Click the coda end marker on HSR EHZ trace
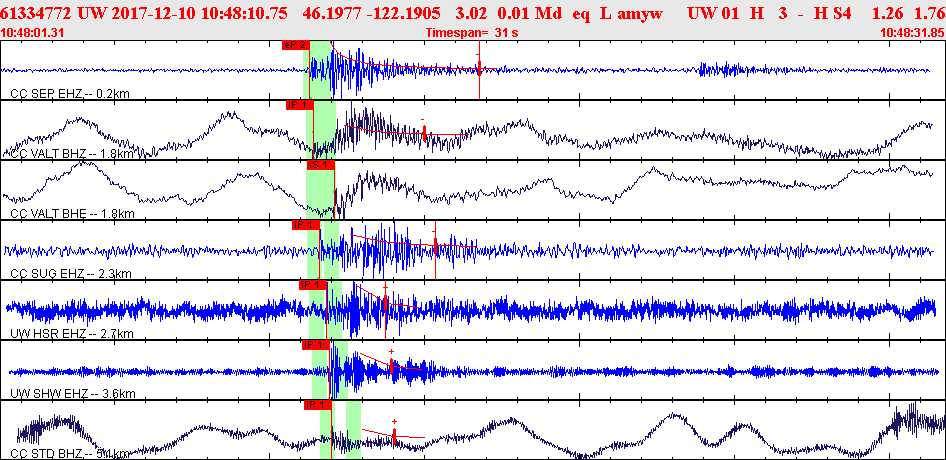Viewport: 946px width, 460px height. coord(386,305)
